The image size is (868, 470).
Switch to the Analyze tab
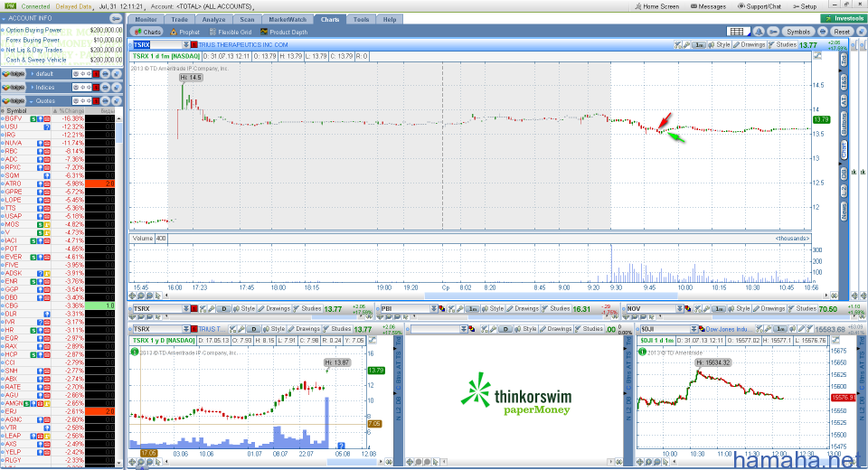213,19
